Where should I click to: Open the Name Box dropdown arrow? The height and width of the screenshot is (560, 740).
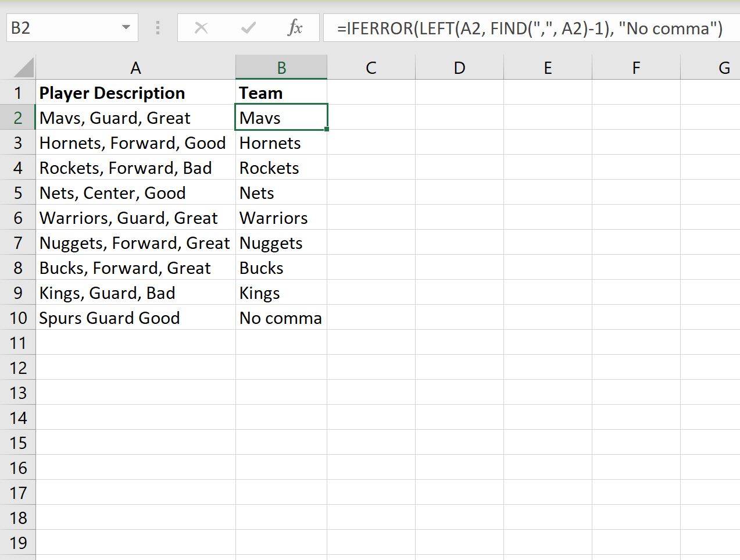[126, 28]
